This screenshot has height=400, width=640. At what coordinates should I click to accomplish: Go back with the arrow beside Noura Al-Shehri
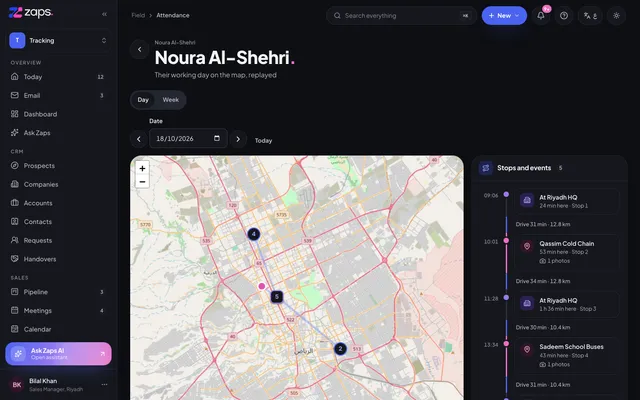[x=140, y=49]
